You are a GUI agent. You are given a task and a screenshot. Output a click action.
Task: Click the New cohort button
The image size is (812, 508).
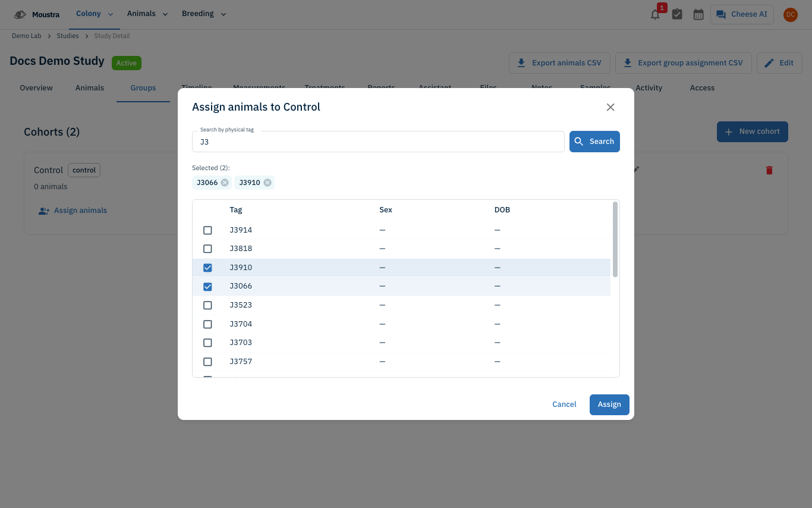coord(752,131)
